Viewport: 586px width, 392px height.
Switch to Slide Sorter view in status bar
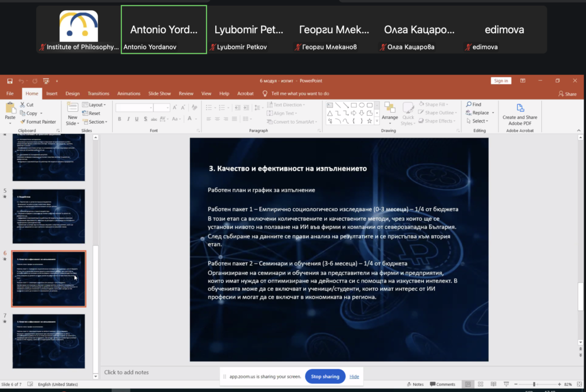pyautogui.click(x=481, y=384)
